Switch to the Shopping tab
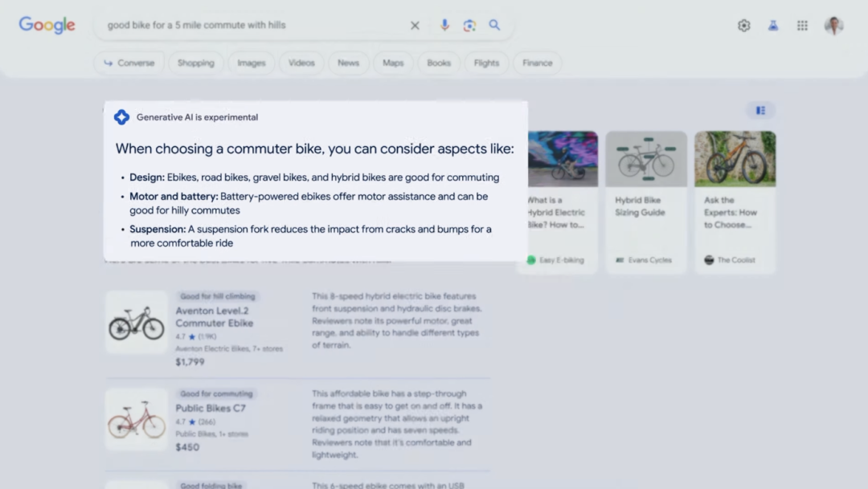868x489 pixels. 195,63
